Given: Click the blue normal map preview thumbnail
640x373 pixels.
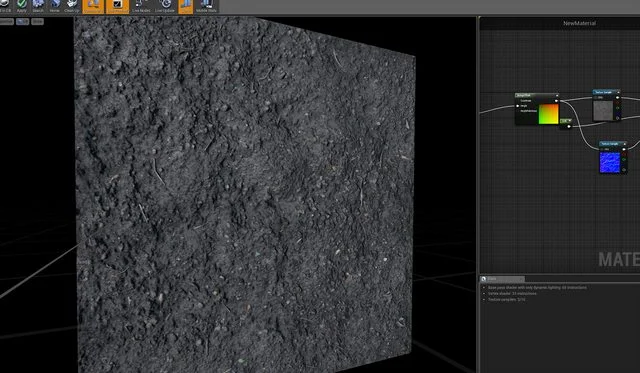Looking at the screenshot, I should (x=610, y=162).
